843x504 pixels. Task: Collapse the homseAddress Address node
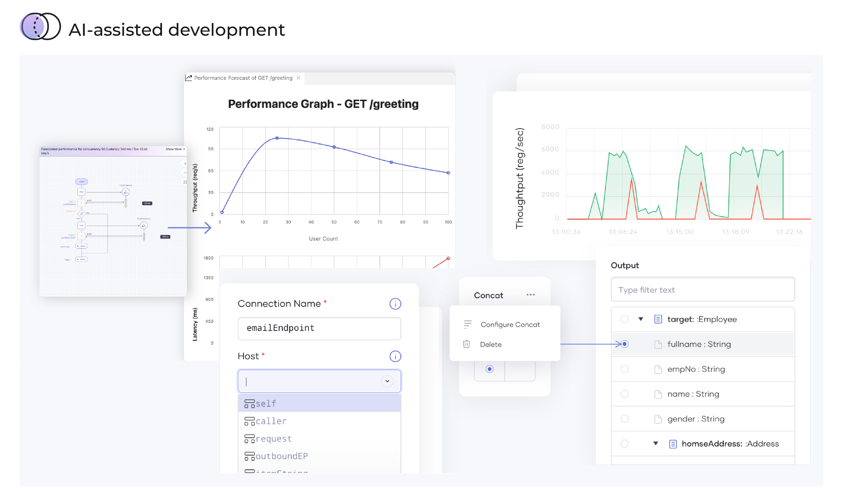[x=656, y=444]
